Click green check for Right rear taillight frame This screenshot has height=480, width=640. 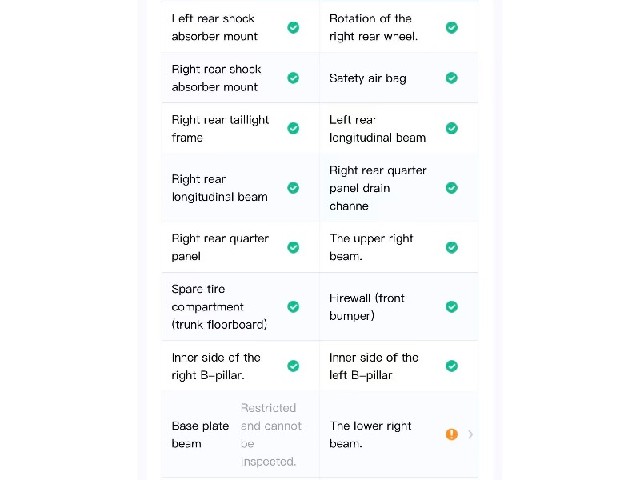293,128
